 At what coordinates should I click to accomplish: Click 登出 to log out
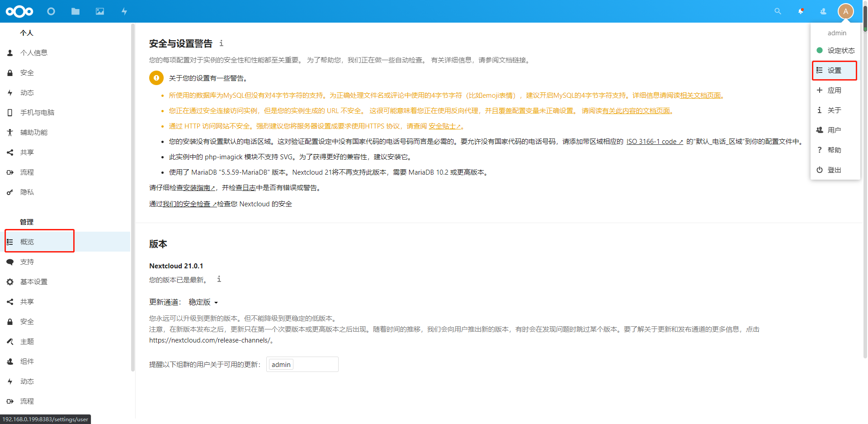click(835, 170)
